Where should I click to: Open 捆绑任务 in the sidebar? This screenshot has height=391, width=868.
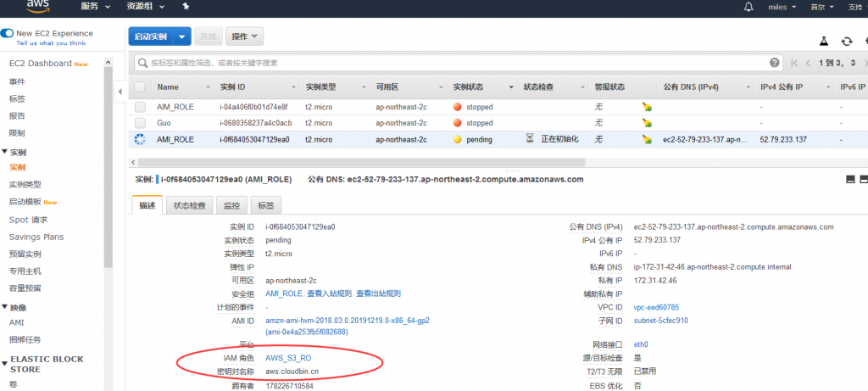[x=25, y=339]
